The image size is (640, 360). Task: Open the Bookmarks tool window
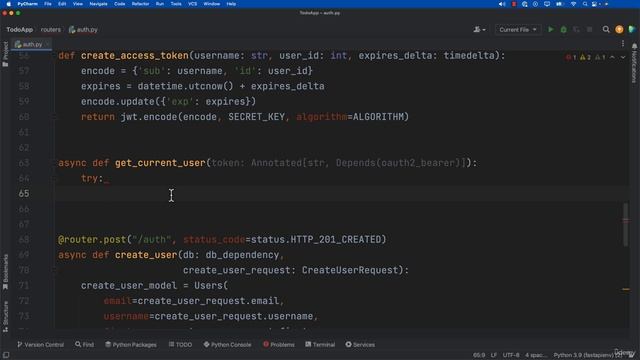[x=5, y=272]
